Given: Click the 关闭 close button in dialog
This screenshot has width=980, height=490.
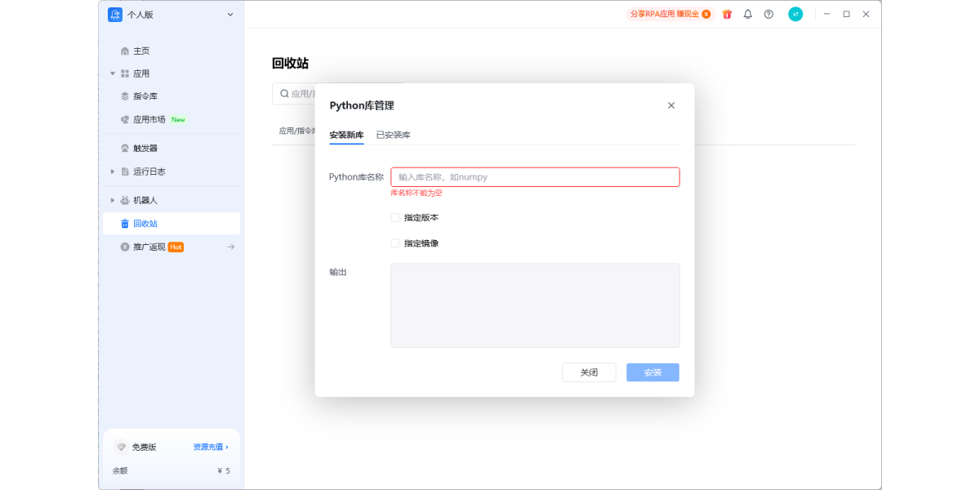Looking at the screenshot, I should [x=589, y=372].
